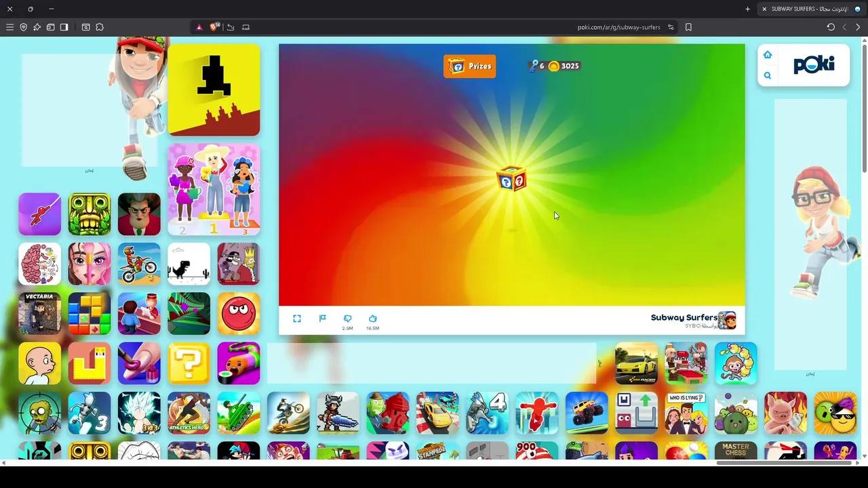Image resolution: width=868 pixels, height=488 pixels.
Task: Open the Who Is Lying game
Action: click(686, 413)
